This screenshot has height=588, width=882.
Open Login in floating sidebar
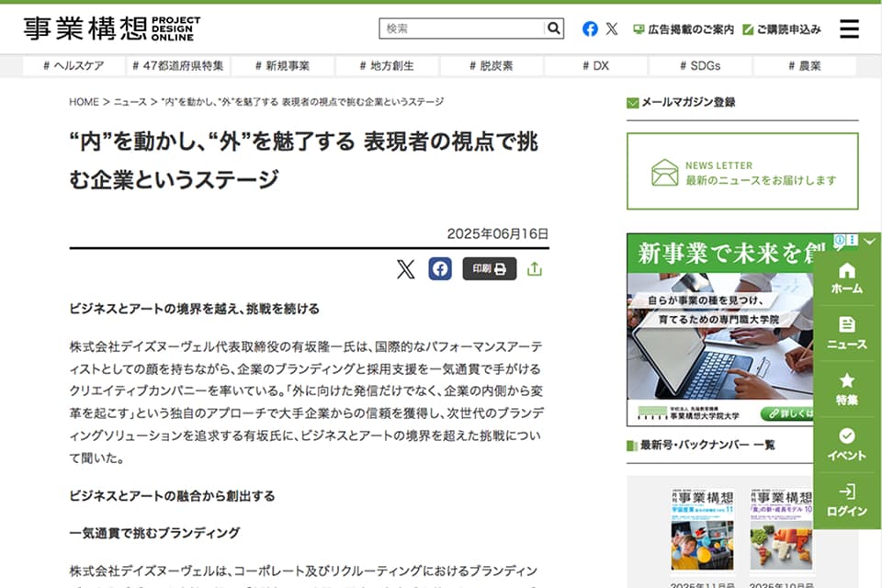click(x=846, y=501)
